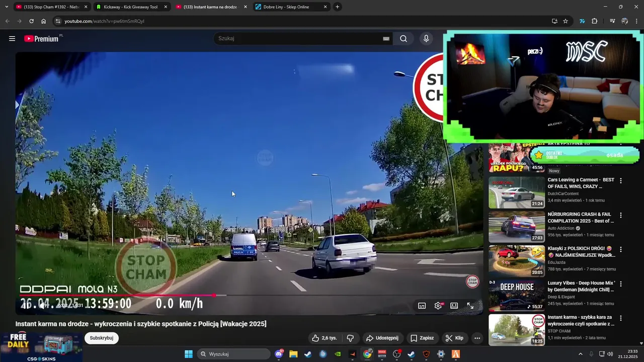Viewport: 644px width, 362px height.
Task: Click the Wyszukaj taskbar search box
Action: coord(233,354)
